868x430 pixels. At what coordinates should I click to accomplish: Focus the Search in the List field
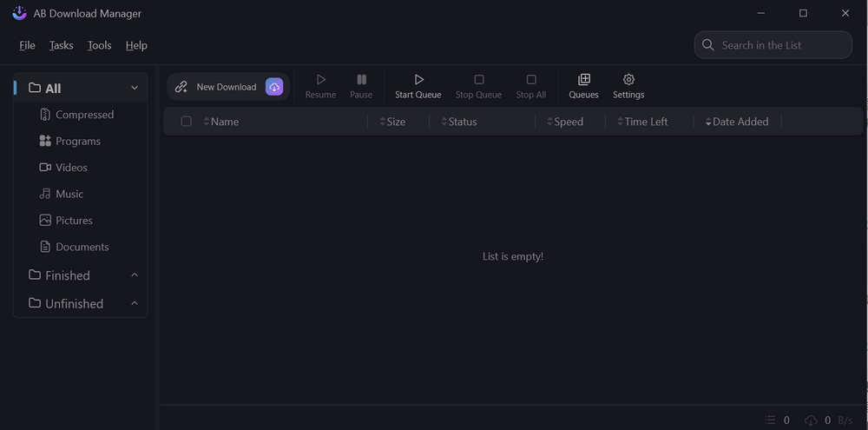click(773, 45)
